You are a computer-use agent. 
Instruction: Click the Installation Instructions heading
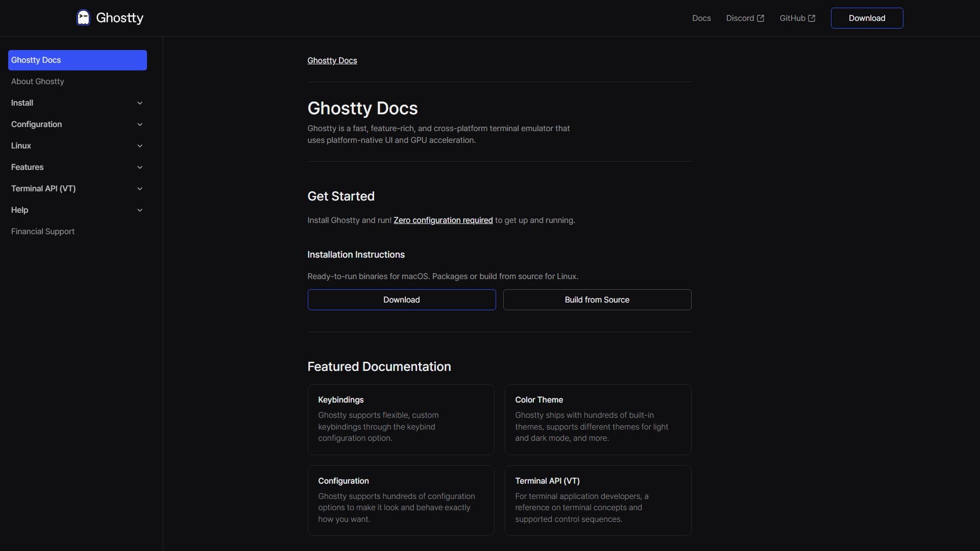click(x=356, y=255)
